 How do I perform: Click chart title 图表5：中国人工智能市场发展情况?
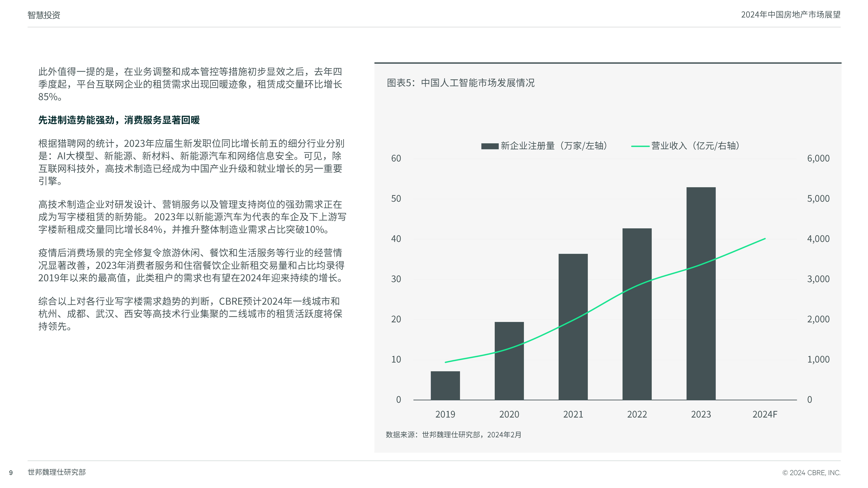[x=461, y=83]
